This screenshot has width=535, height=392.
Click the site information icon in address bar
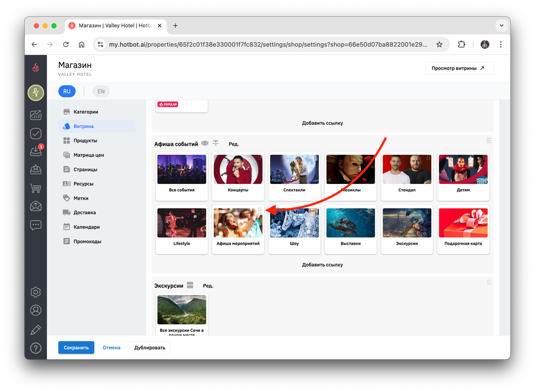pos(100,44)
